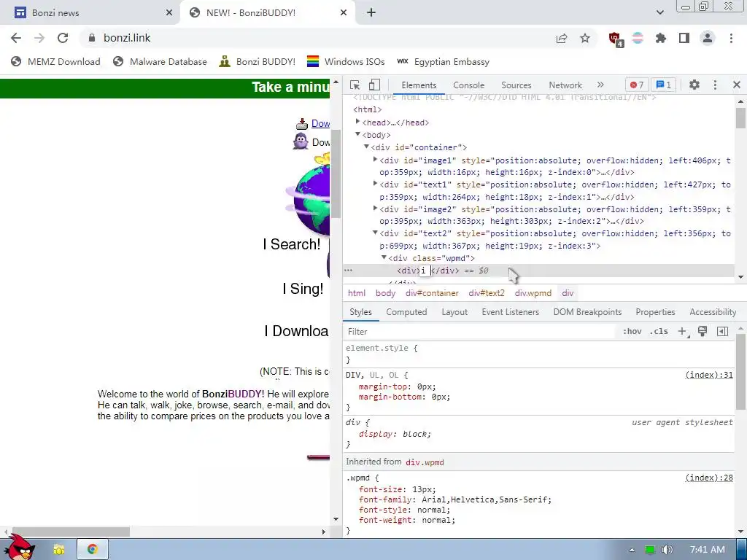Select the Elements tab
Screen dimensions: 747x560
coord(419,85)
